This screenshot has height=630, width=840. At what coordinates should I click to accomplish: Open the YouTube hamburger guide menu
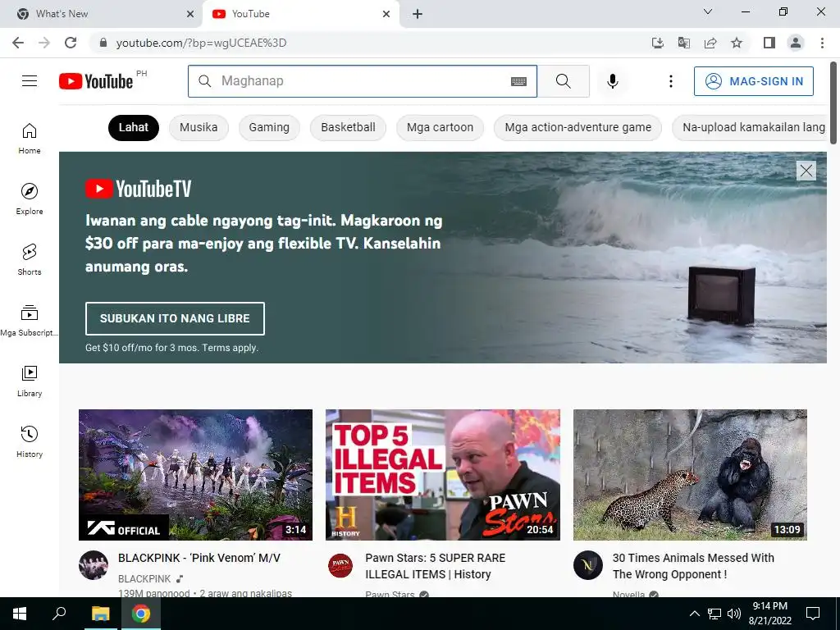pyautogui.click(x=30, y=81)
